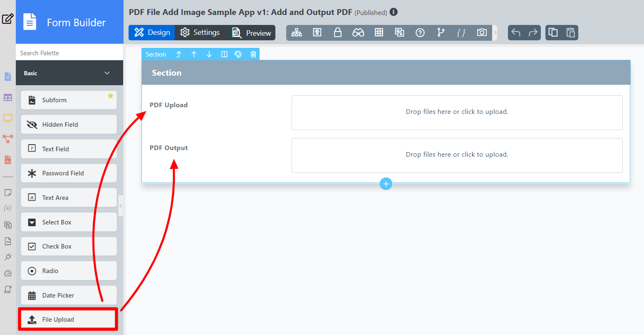Click the Section header bar

pos(386,73)
